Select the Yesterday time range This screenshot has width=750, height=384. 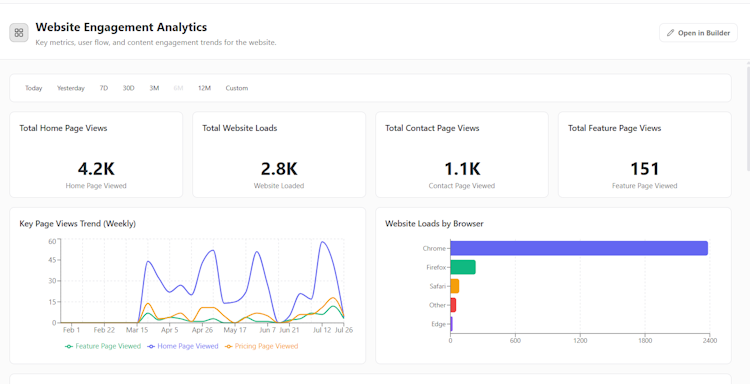click(x=71, y=88)
